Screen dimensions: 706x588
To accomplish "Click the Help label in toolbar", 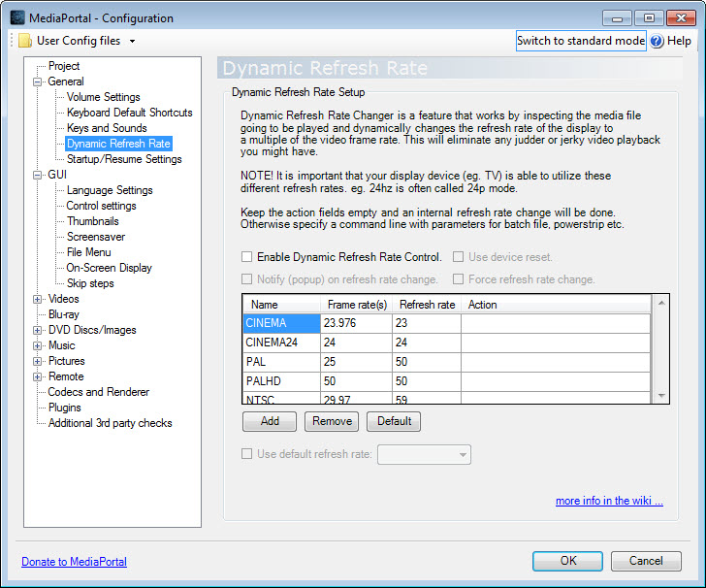I will 679,41.
